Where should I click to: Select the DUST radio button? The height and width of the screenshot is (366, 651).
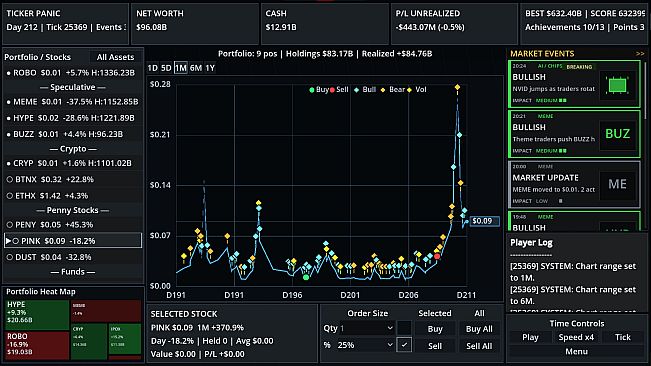click(x=10, y=257)
